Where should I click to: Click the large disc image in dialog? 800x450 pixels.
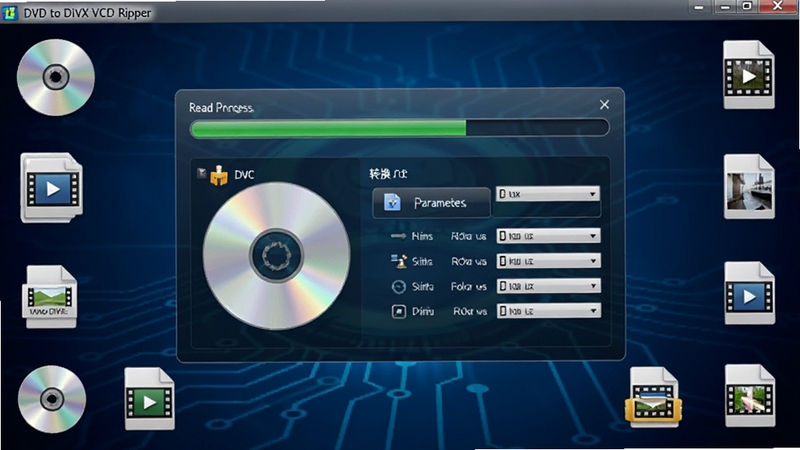277,255
